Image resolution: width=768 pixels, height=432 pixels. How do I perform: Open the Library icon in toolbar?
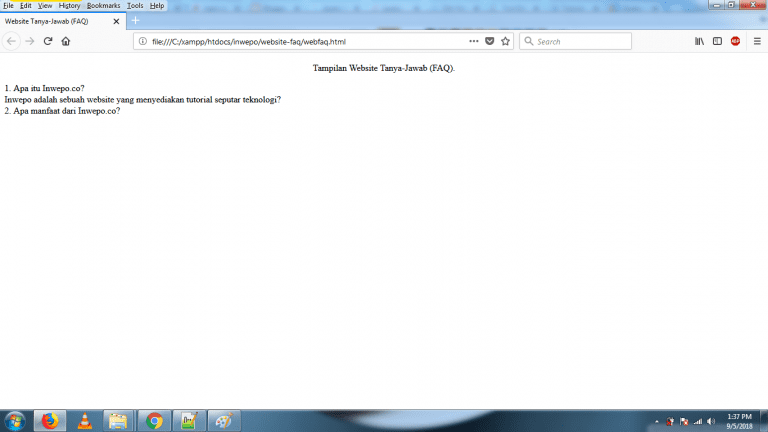coord(700,41)
